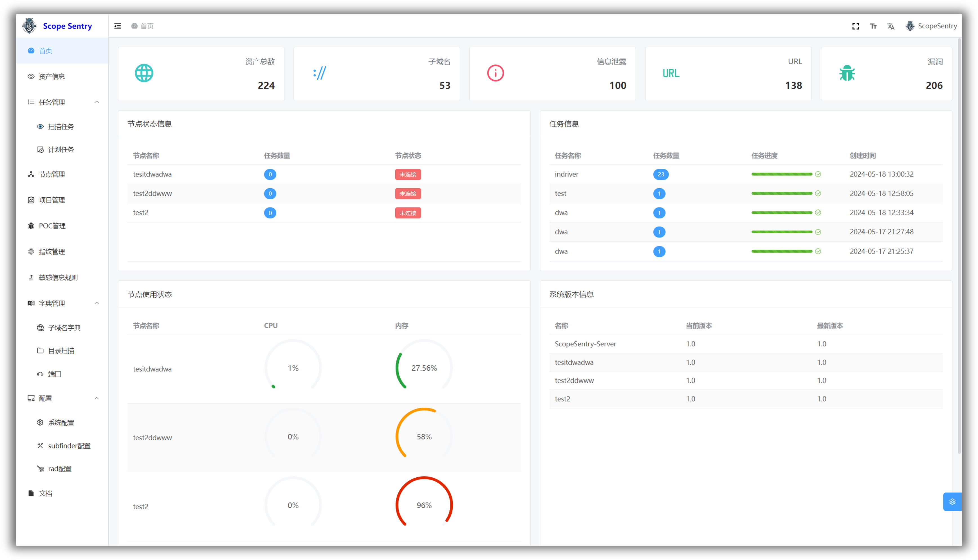
Task: Collapse the 任务管理 menu group
Action: click(x=97, y=102)
